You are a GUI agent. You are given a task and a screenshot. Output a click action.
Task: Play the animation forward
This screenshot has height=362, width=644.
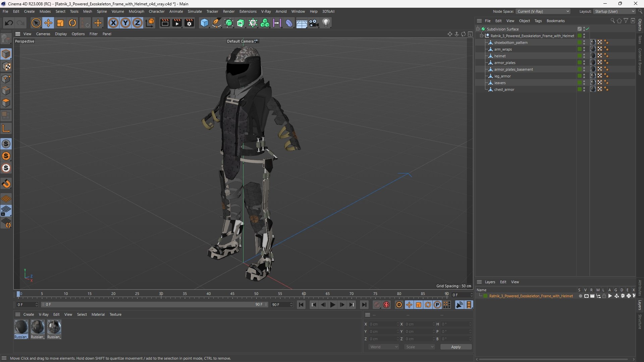332,305
